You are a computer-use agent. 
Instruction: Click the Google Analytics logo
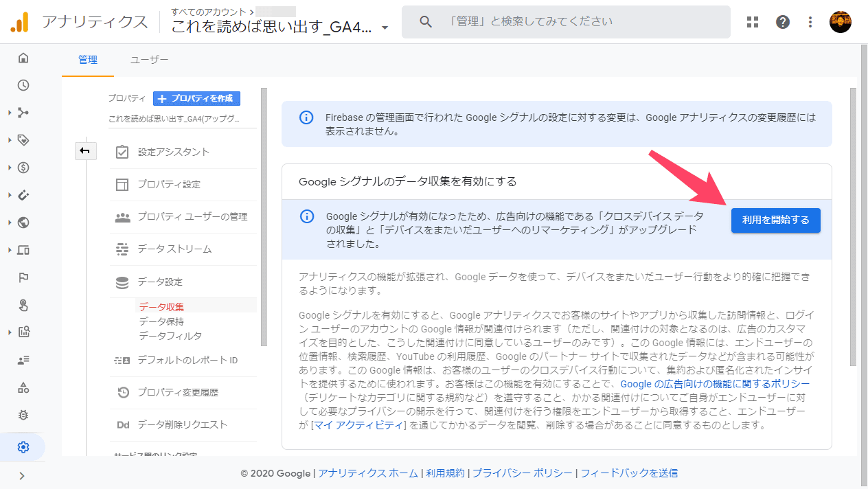pyautogui.click(x=19, y=22)
